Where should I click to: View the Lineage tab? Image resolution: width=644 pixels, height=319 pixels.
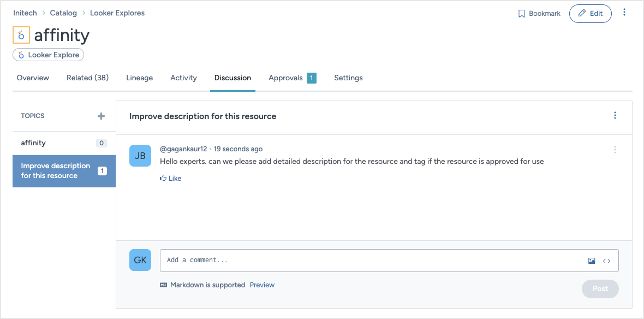tap(139, 78)
